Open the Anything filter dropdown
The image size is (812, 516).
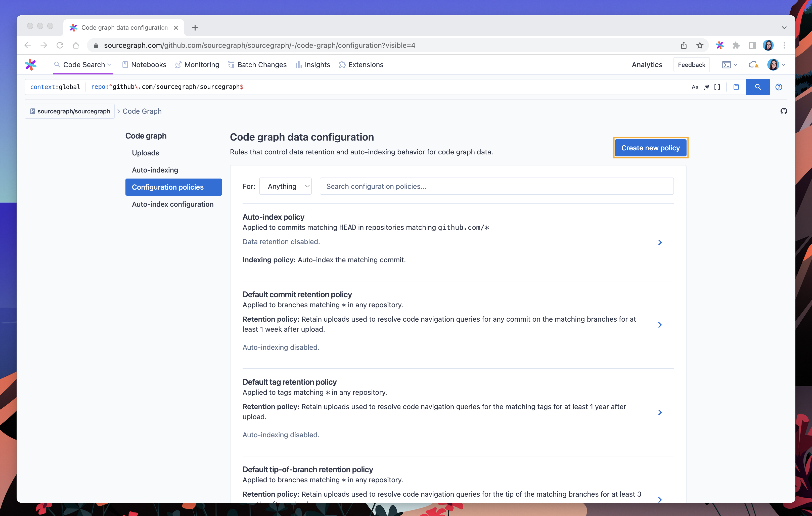(x=286, y=186)
